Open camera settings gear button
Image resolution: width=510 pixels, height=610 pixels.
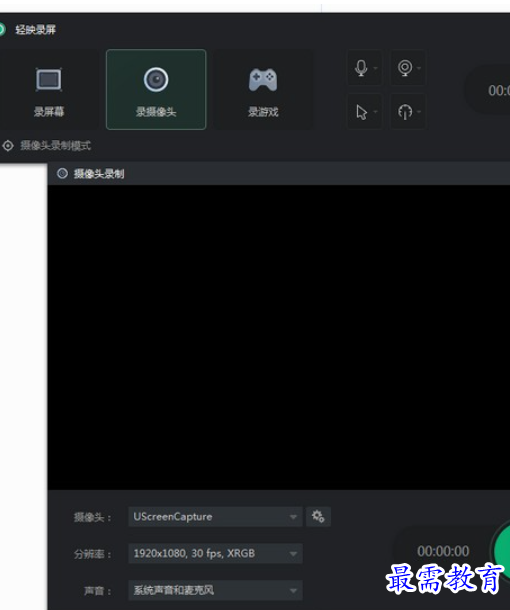click(x=318, y=517)
